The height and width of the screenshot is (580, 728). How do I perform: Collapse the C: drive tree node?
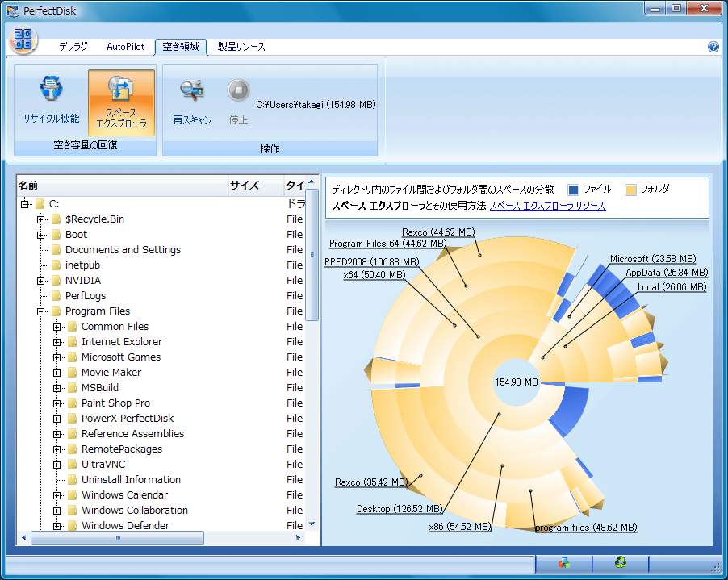(x=24, y=204)
